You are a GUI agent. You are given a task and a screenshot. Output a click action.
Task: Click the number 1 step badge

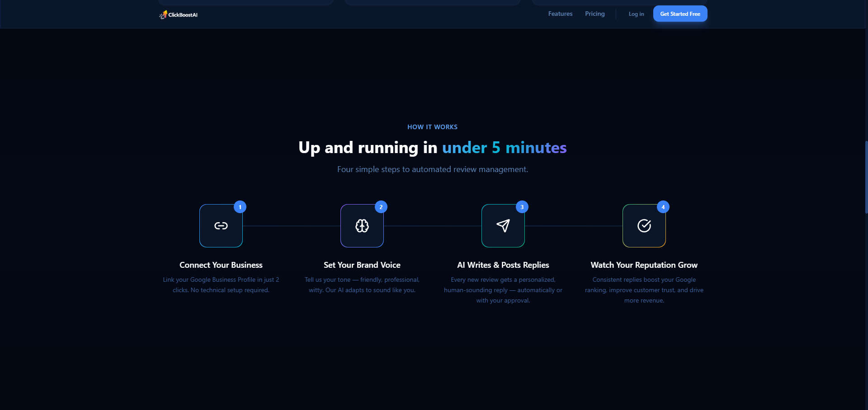point(240,206)
